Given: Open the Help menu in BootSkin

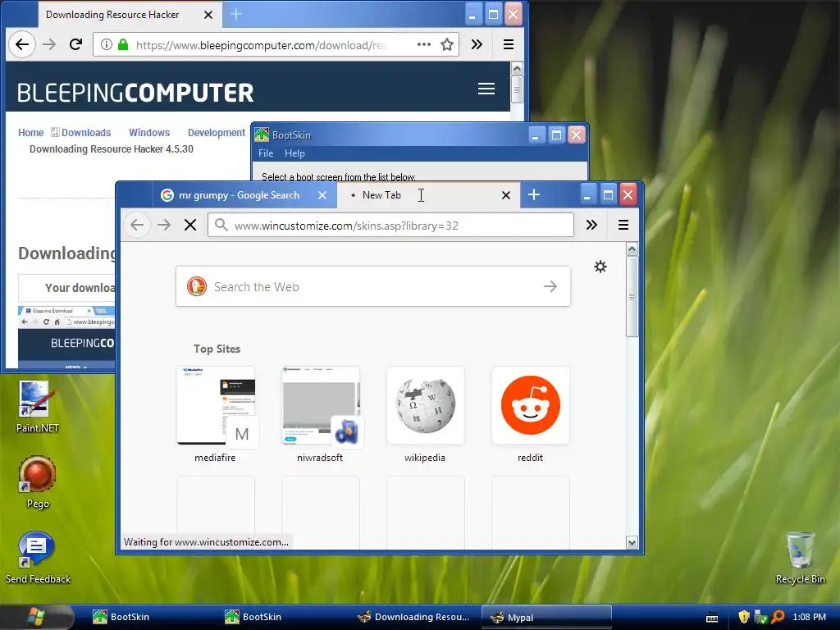Looking at the screenshot, I should [294, 153].
